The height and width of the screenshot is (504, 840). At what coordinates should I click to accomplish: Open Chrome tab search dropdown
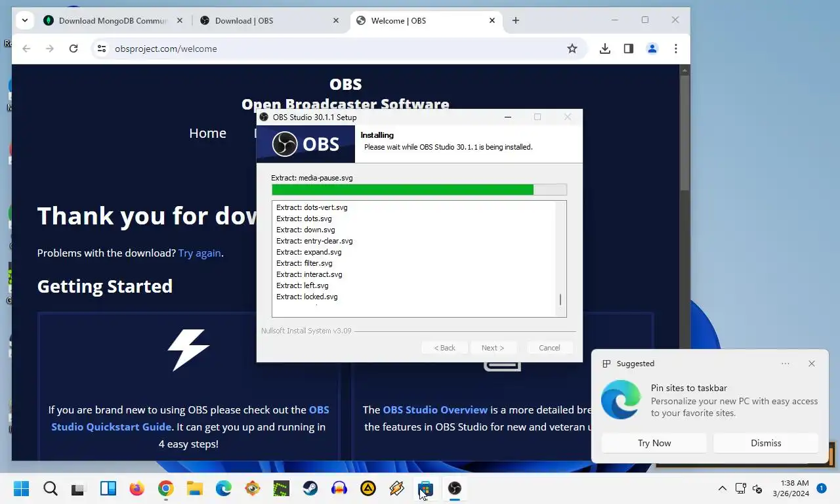pyautogui.click(x=24, y=20)
